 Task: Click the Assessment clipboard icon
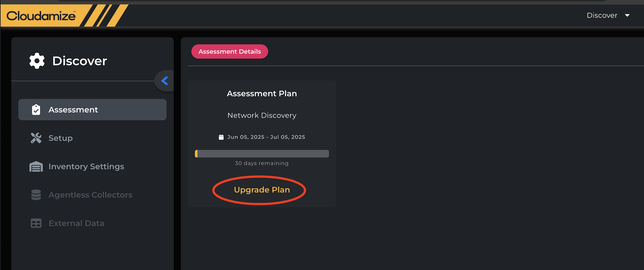coord(36,110)
